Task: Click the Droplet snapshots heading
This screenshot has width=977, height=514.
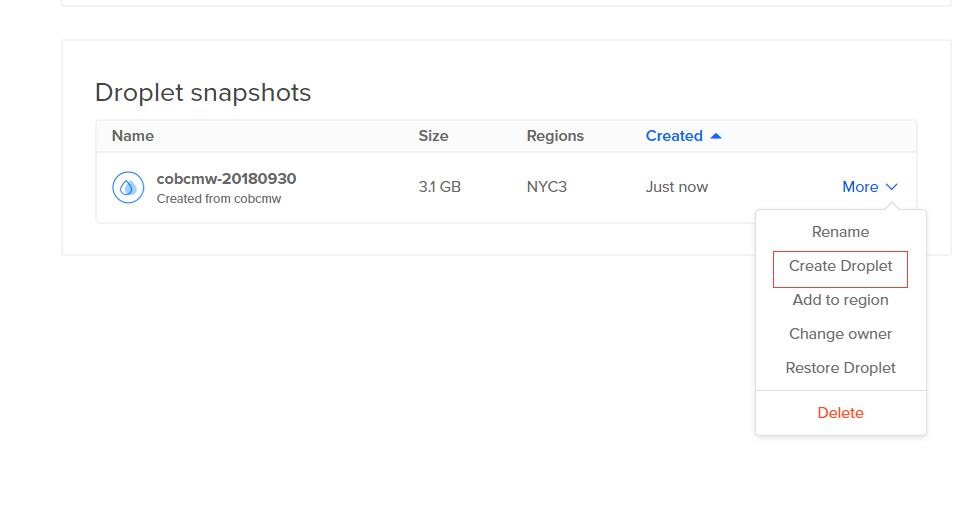Action: click(203, 93)
